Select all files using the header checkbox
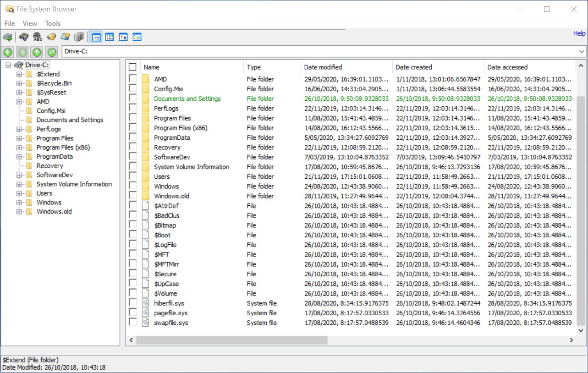 (x=132, y=66)
